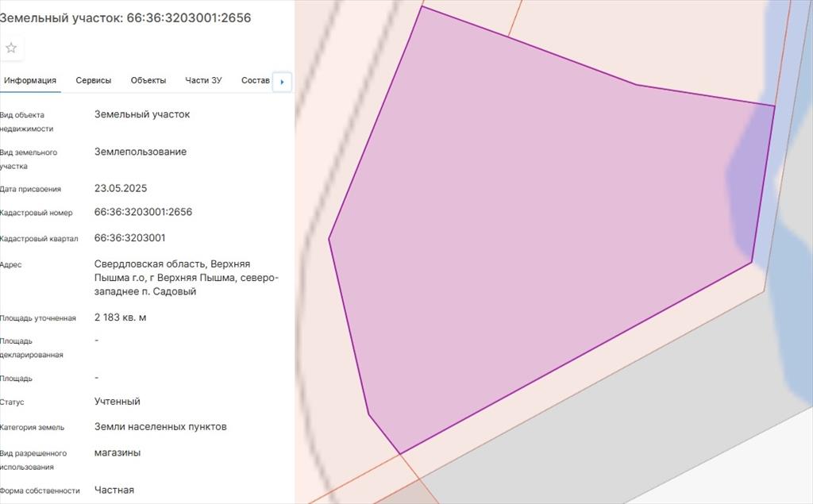Click the ownership value Частная
Image resolution: width=813 pixels, height=504 pixels.
point(114,491)
